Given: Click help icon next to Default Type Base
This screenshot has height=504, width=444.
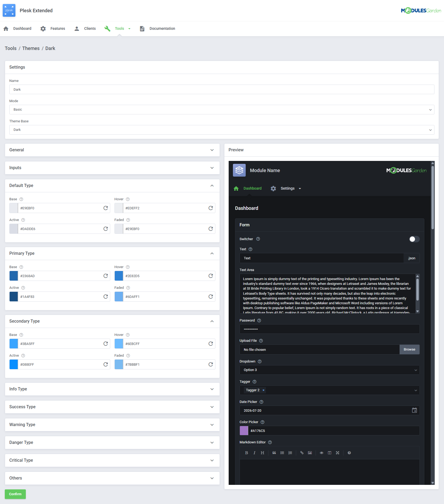Looking at the screenshot, I should [x=21, y=199].
